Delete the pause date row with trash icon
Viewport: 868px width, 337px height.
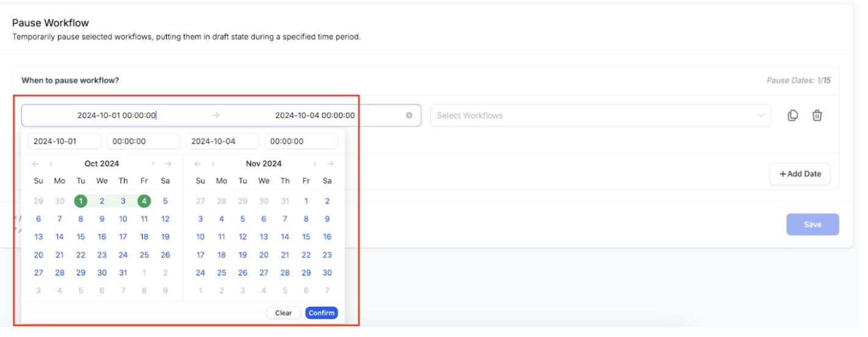[817, 115]
